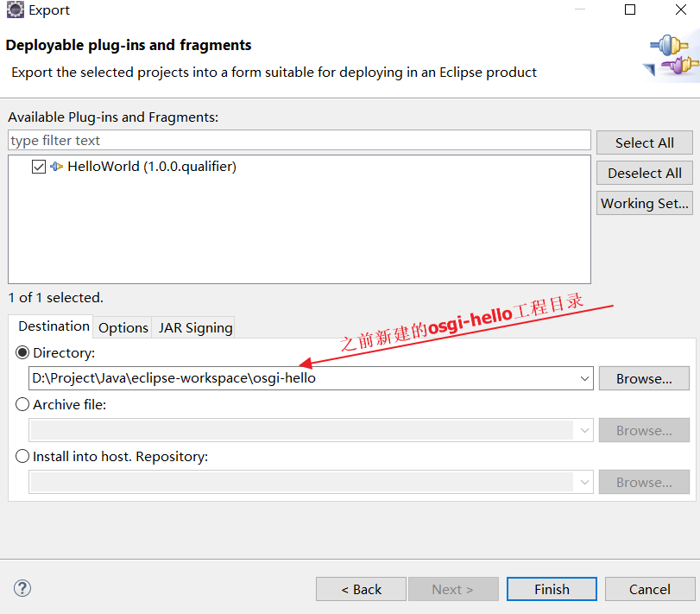Open the JAR Signing tab
The height and width of the screenshot is (614, 700).
click(x=196, y=328)
